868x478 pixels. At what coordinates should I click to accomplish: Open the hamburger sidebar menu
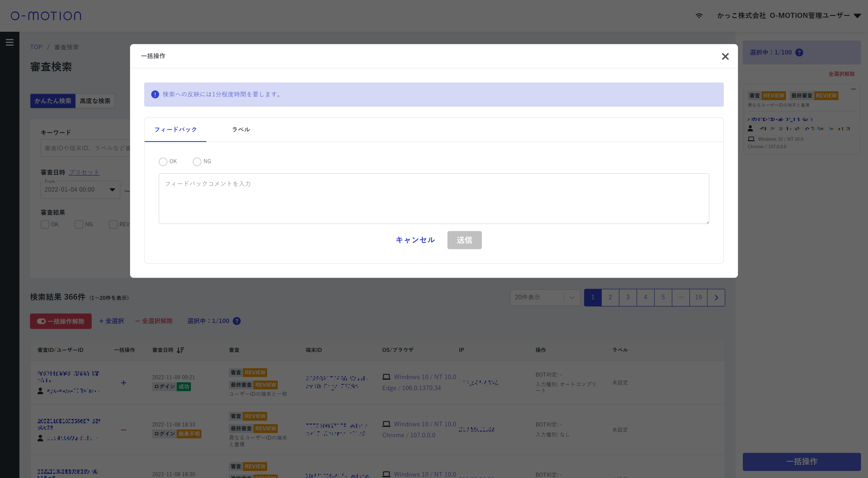point(9,43)
